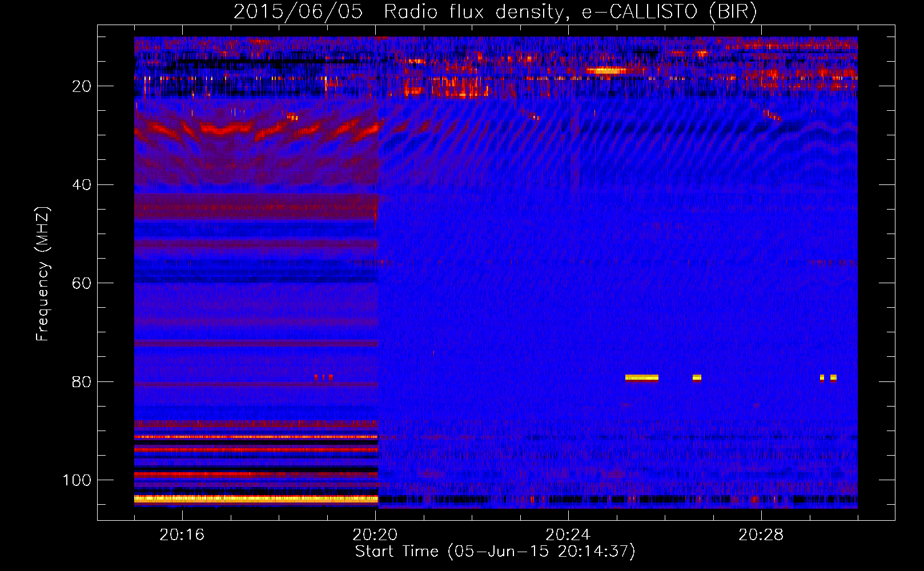Click the frequency tick label "100"
Viewport: 924px width, 571px height.
coord(77,480)
